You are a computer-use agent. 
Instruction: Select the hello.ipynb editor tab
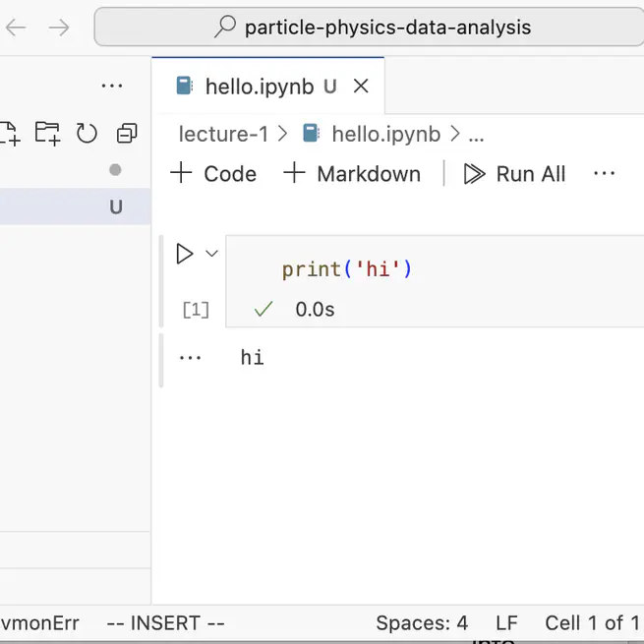267,87
